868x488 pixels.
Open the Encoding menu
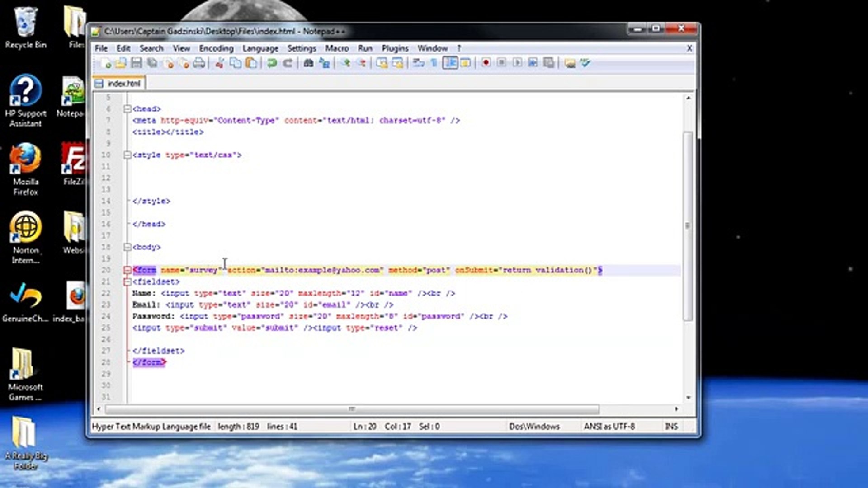pos(217,48)
